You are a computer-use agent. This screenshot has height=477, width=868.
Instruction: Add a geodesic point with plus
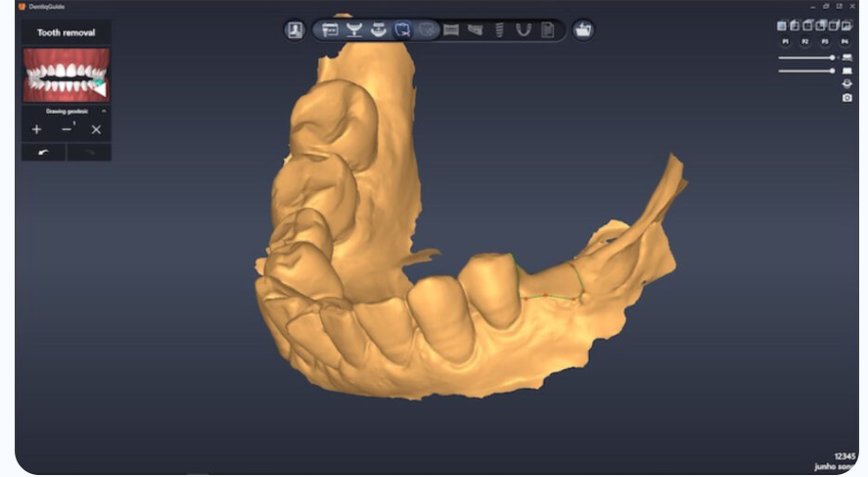[37, 129]
